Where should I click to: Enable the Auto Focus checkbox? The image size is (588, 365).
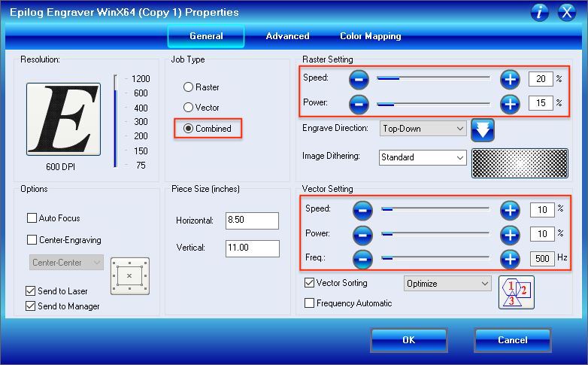[x=32, y=218]
